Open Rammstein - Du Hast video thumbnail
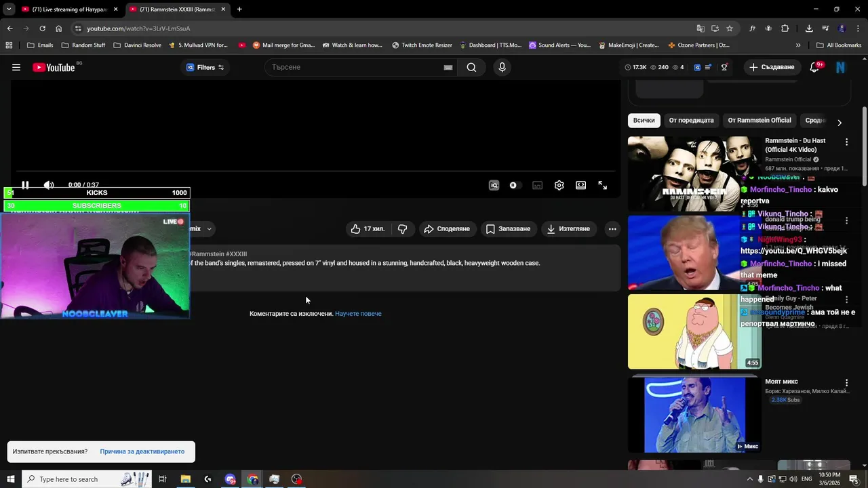Viewport: 868px width, 488px height. [694, 174]
